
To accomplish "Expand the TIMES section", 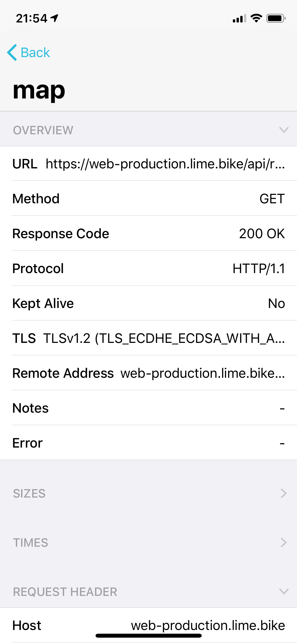I will coord(148,542).
